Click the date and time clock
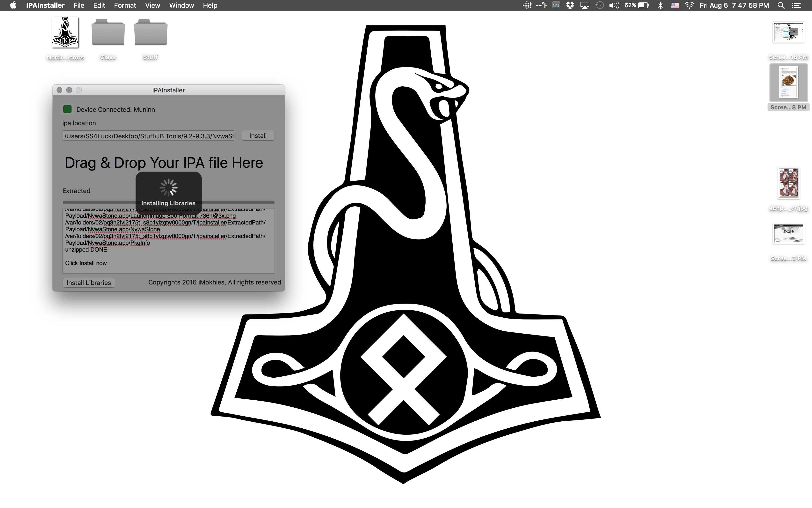812x508 pixels. pos(734,5)
